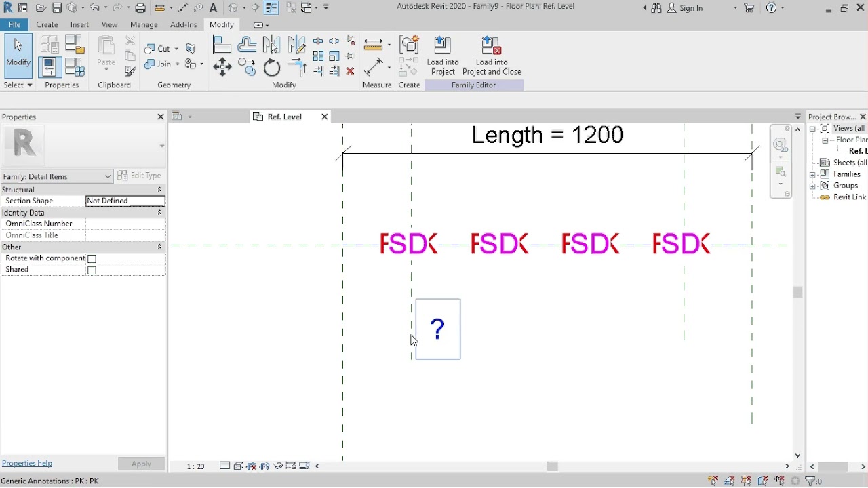
Task: Open the Cut geometry dropdown arrow
Action: click(176, 49)
